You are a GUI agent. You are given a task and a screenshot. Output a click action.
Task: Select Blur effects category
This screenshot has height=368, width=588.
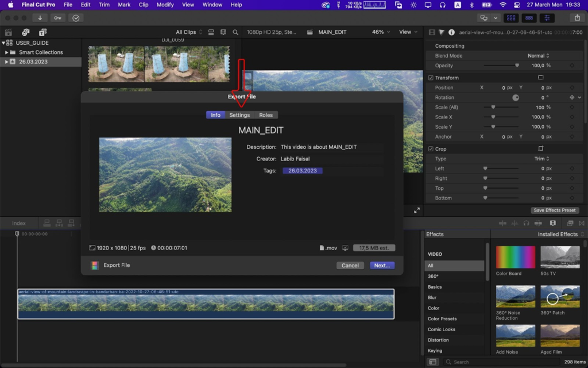pos(432,297)
